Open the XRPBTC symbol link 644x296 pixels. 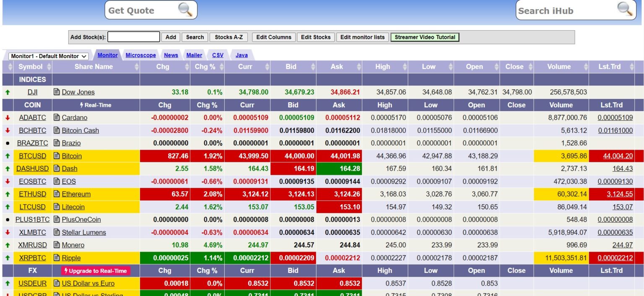(x=33, y=258)
